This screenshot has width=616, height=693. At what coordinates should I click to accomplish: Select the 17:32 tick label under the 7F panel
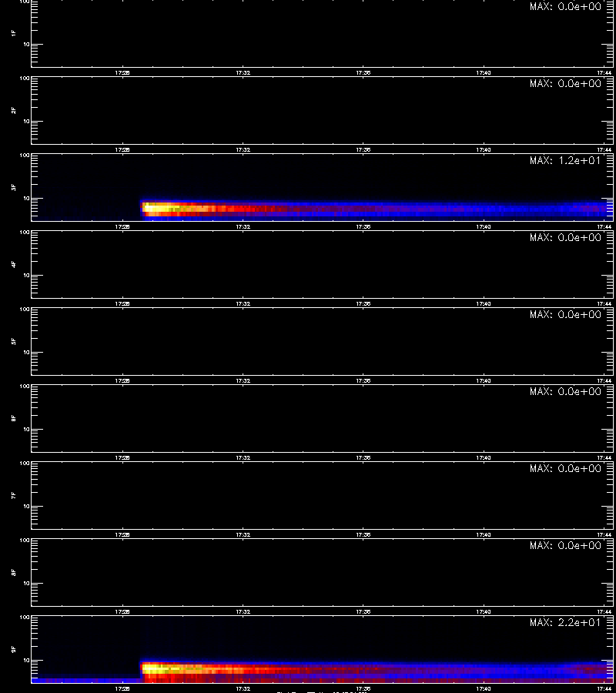coord(243,535)
